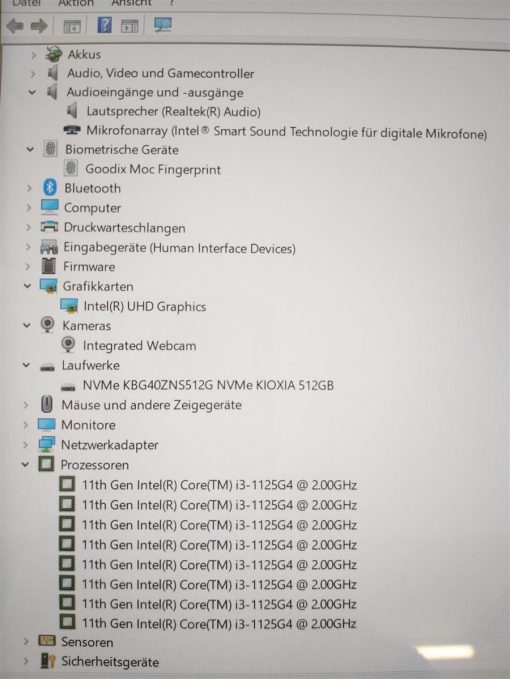Click the forward arrow toolbar icon
This screenshot has width=510, height=679.
(39, 26)
